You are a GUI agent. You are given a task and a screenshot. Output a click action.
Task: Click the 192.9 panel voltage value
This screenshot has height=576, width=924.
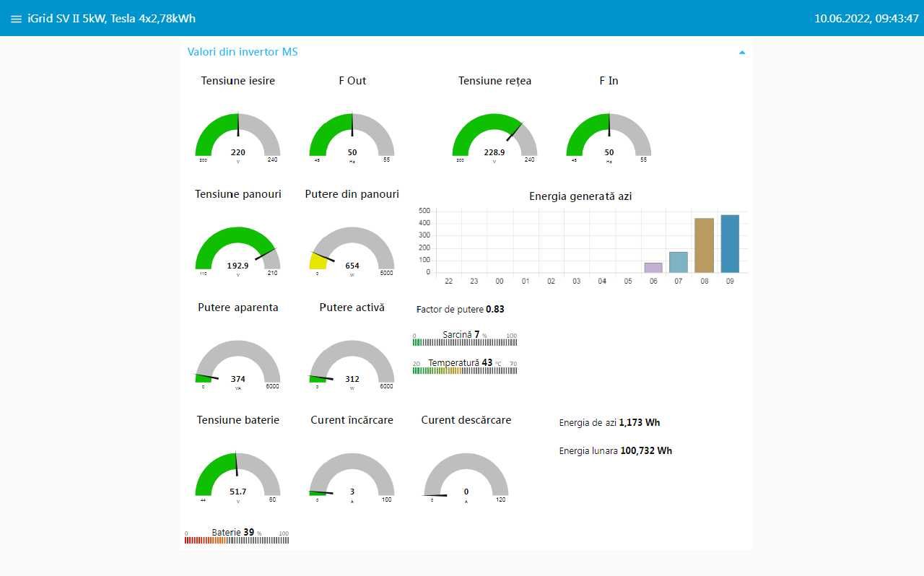tap(238, 266)
